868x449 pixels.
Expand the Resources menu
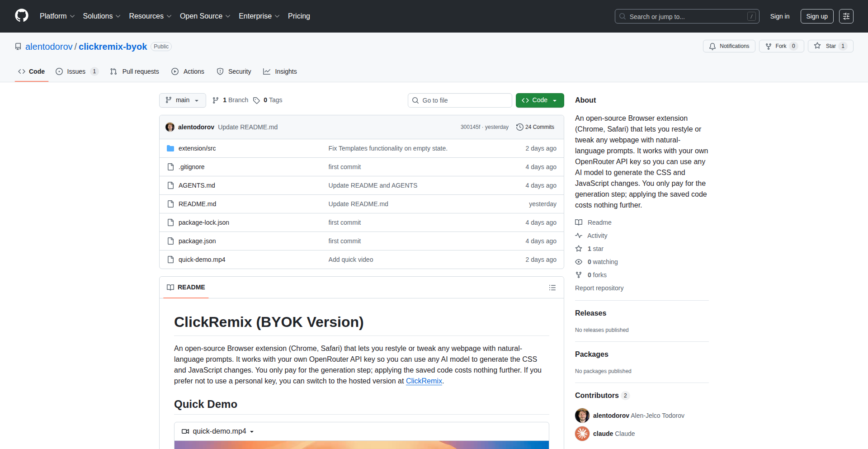(x=150, y=16)
